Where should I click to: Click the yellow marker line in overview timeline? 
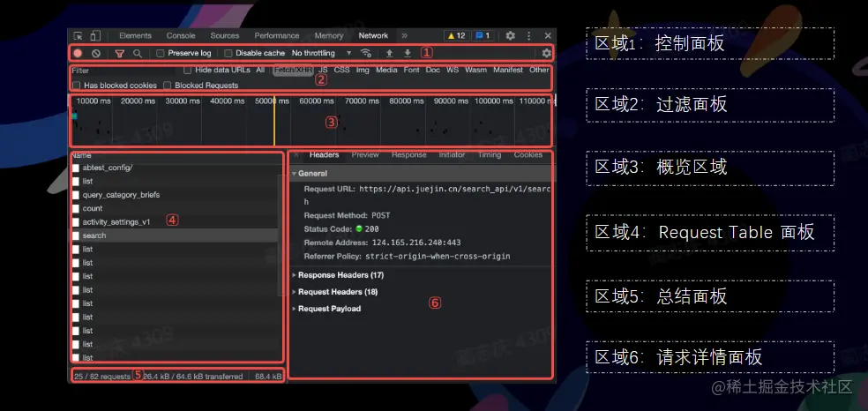(274, 119)
